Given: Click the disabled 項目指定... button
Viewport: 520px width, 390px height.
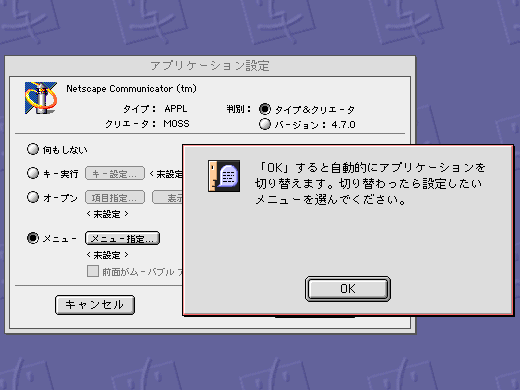Looking at the screenshot, I should [x=115, y=197].
